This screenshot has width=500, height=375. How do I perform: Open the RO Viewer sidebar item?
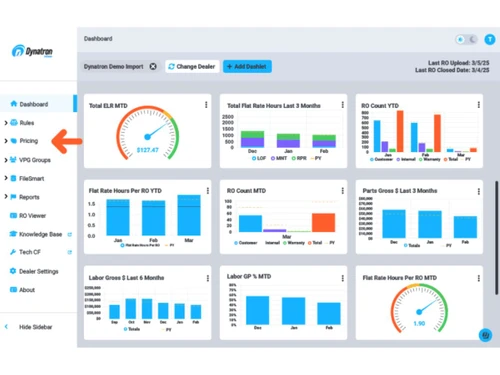tap(38, 216)
